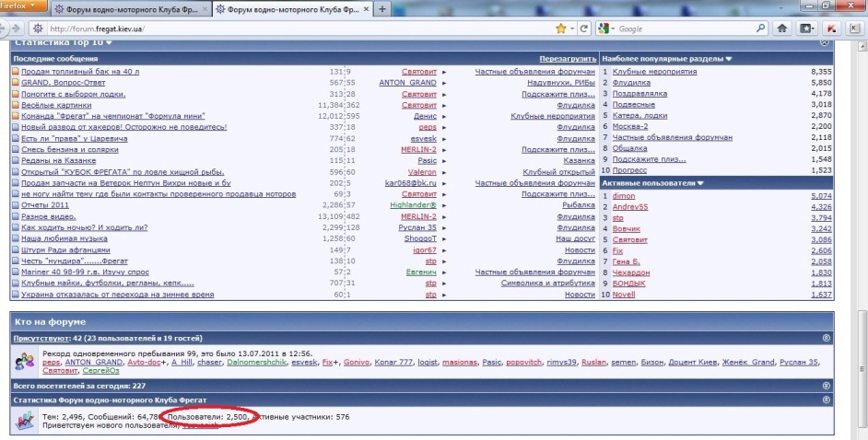This screenshot has width=868, height=440.
Task: Open active user Чехардон profile
Action: point(631,272)
